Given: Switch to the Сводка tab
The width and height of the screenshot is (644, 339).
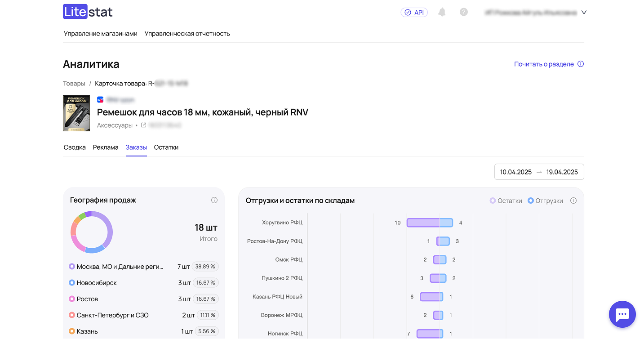Looking at the screenshot, I should click(75, 147).
